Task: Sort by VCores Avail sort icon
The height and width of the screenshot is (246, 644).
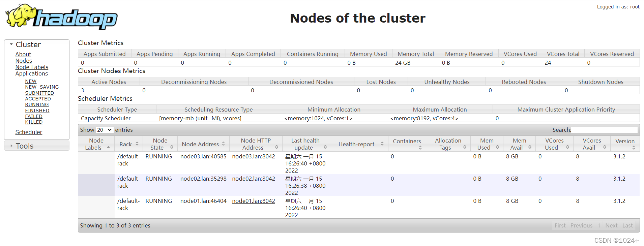Action: pyautogui.click(x=605, y=147)
